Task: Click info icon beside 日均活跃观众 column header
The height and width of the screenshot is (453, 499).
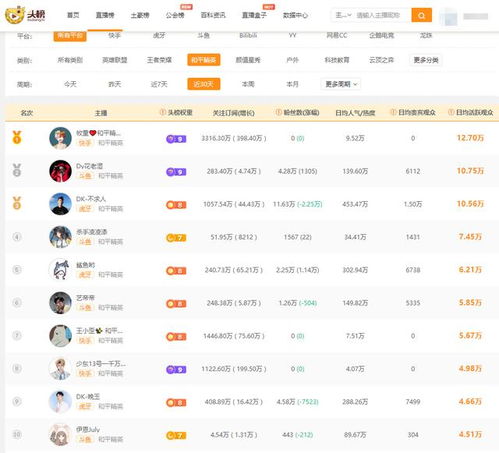Action: pyautogui.click(x=451, y=112)
